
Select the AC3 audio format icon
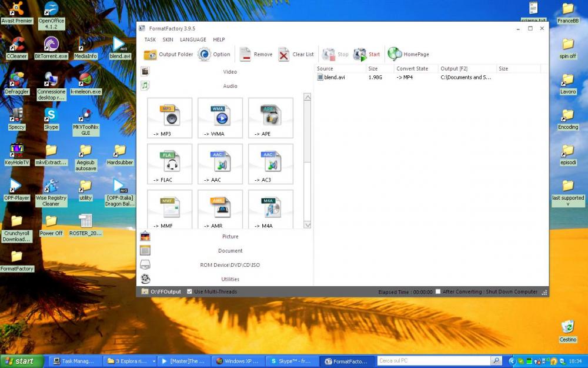(270, 163)
